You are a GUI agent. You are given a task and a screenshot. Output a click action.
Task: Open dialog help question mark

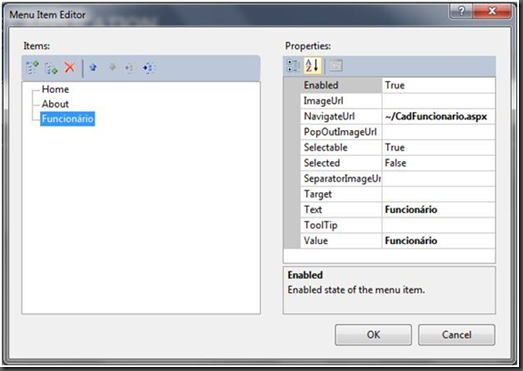point(461,11)
